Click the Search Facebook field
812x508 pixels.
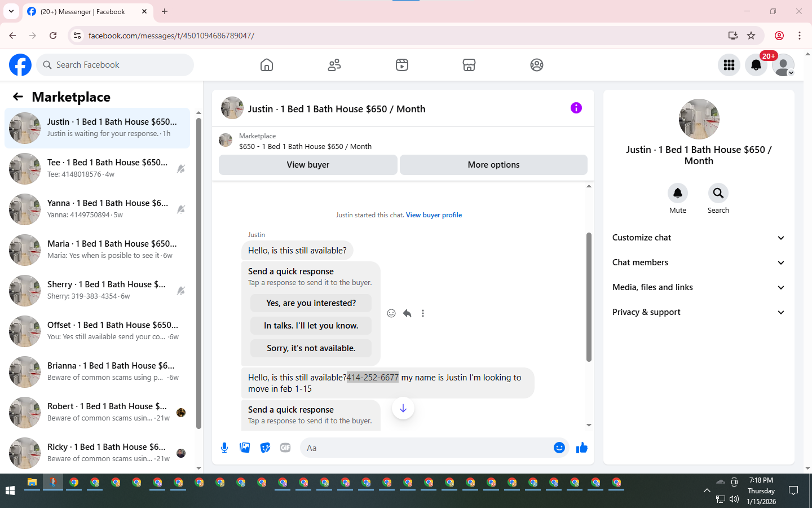[115, 65]
